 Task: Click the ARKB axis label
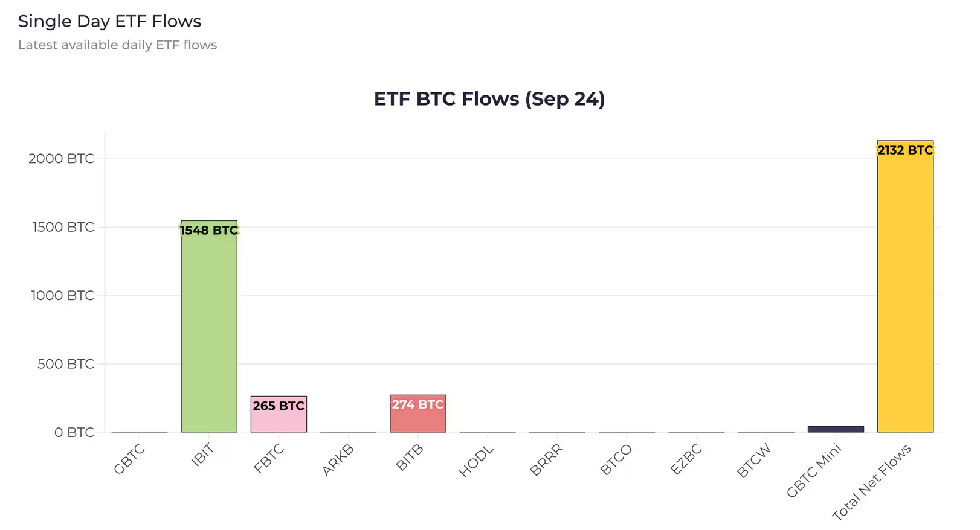[338, 460]
